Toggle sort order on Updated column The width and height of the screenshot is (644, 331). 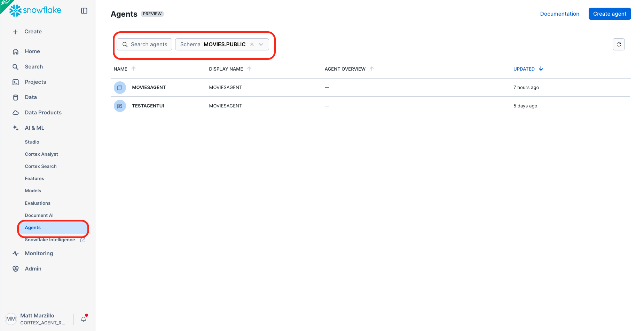(x=524, y=69)
